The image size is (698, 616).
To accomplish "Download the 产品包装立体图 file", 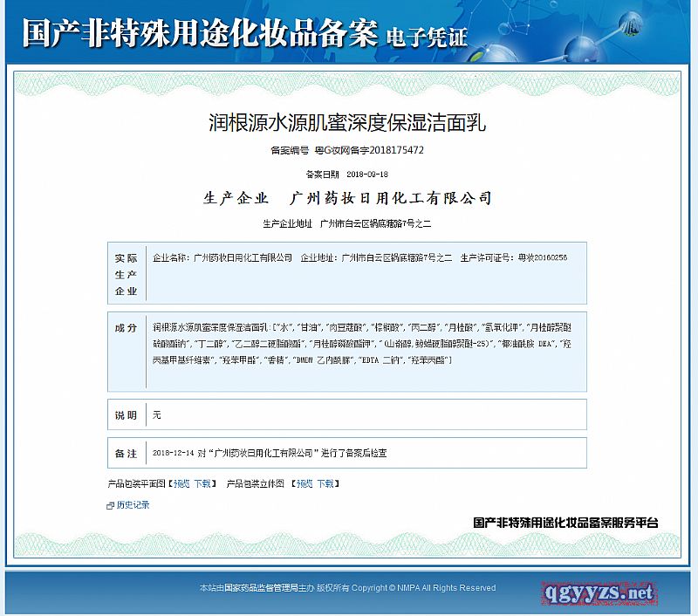I will tap(325, 483).
